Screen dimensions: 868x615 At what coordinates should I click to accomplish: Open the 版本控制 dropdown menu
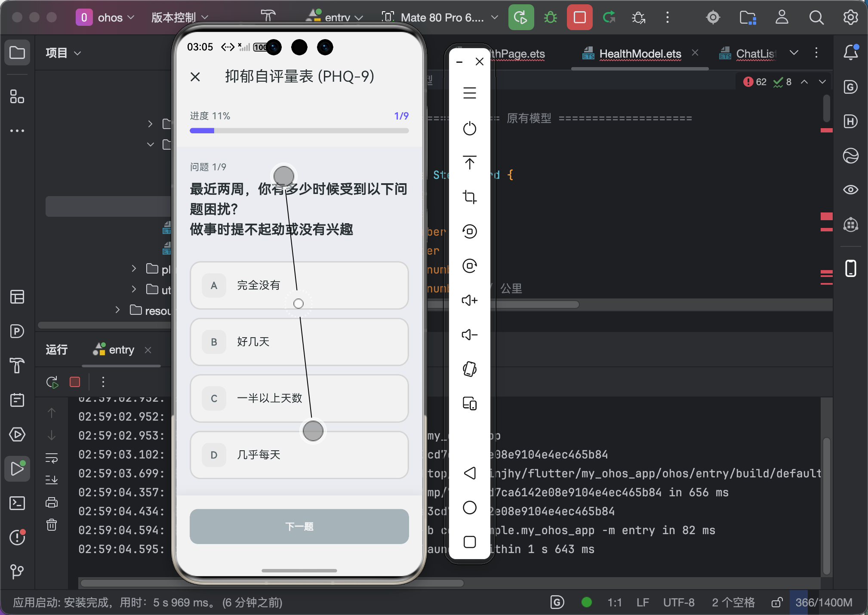click(180, 18)
